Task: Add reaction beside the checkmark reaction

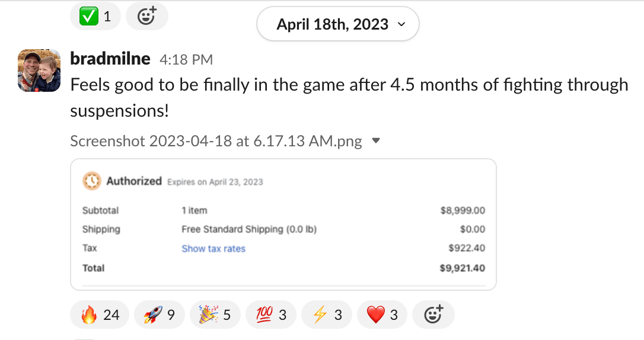Action: click(146, 17)
